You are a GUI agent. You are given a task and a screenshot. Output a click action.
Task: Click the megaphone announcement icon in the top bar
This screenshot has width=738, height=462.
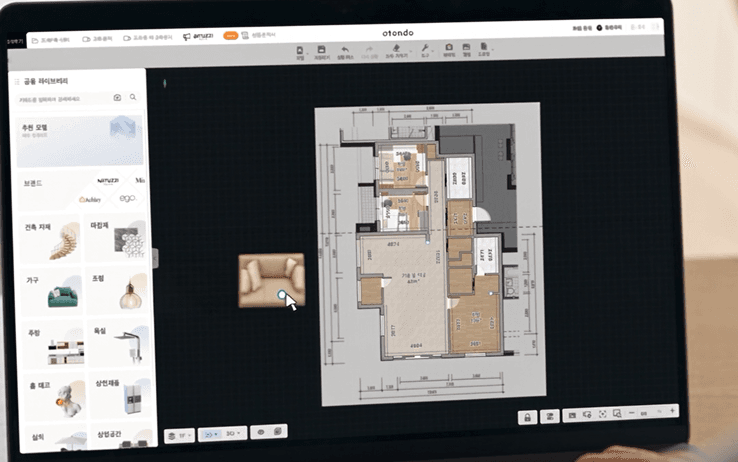click(187, 37)
